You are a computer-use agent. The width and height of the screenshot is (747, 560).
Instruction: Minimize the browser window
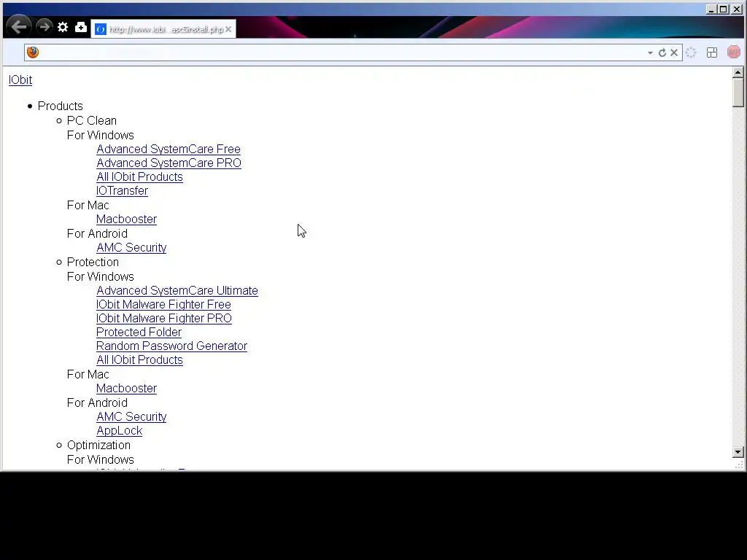pyautogui.click(x=711, y=9)
